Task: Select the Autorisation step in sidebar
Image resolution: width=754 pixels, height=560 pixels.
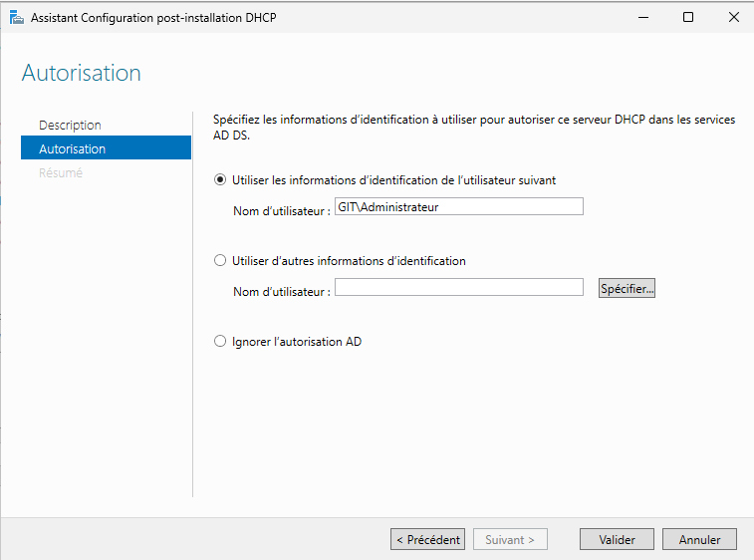Action: 72,149
